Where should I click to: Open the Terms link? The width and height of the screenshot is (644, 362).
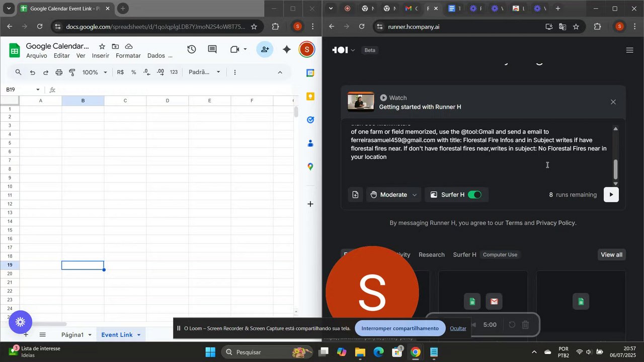pyautogui.click(x=514, y=223)
